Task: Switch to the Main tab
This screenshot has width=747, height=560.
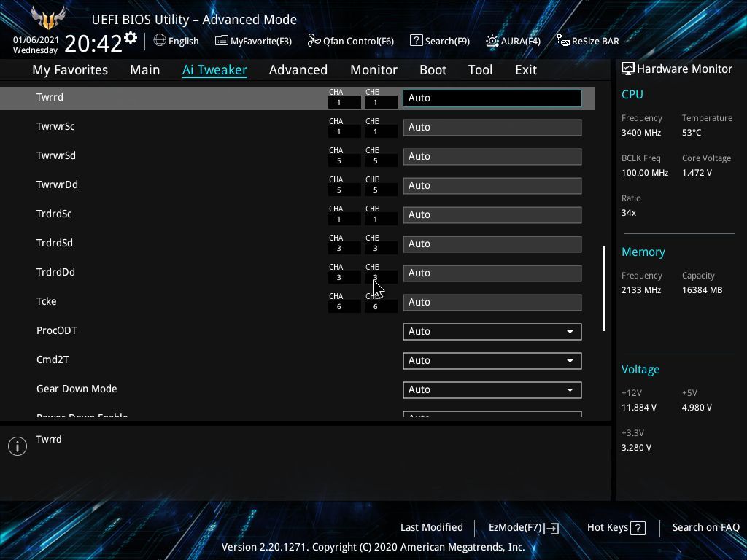Action: (x=145, y=70)
